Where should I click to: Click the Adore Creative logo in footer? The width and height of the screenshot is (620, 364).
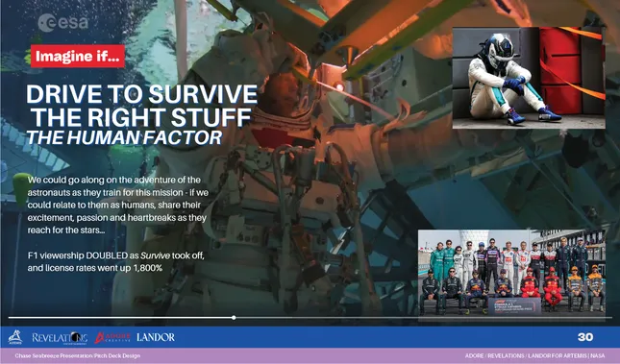click(112, 337)
